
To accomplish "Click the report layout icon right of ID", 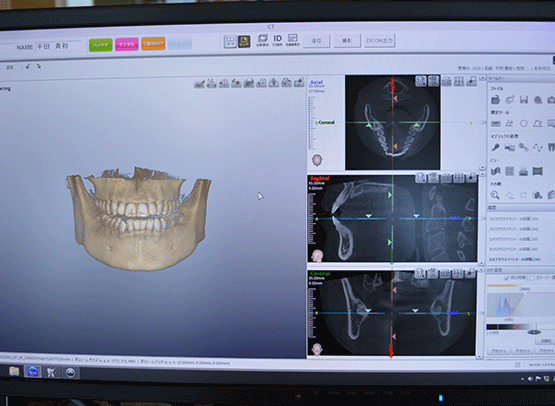I will pyautogui.click(x=293, y=40).
